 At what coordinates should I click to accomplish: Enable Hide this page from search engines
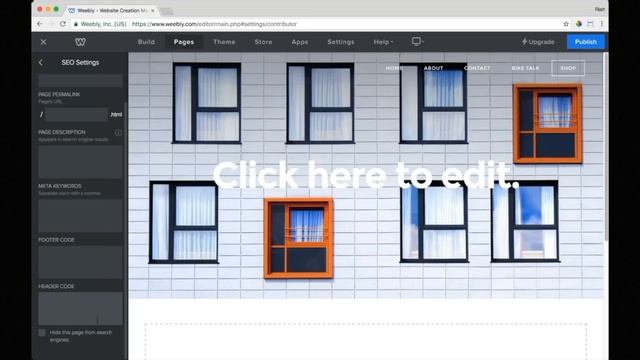(42, 333)
